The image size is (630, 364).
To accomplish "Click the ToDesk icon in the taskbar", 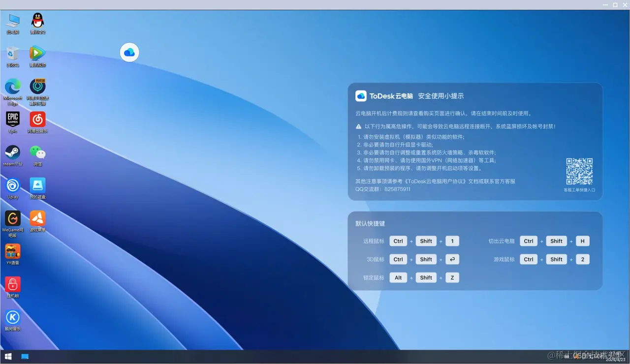I will point(25,356).
